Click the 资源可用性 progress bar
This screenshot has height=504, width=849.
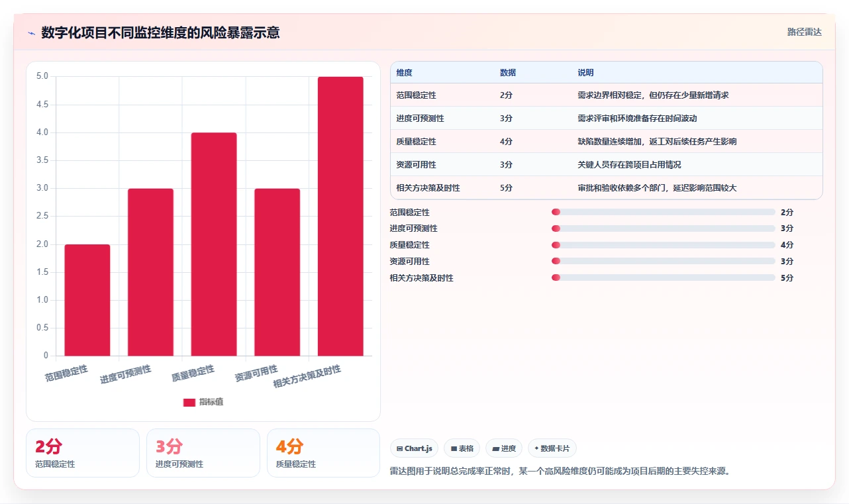(663, 261)
